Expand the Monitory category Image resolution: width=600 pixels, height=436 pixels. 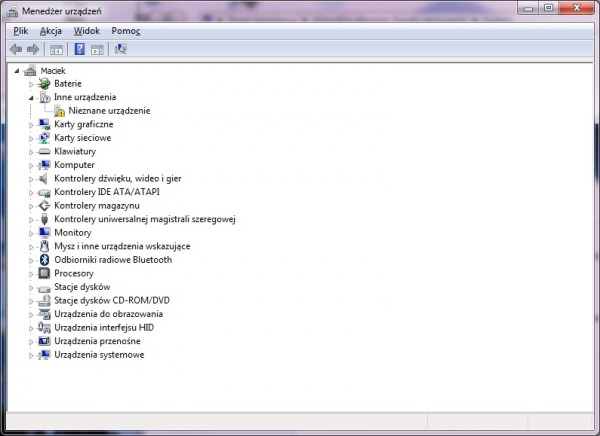point(31,233)
